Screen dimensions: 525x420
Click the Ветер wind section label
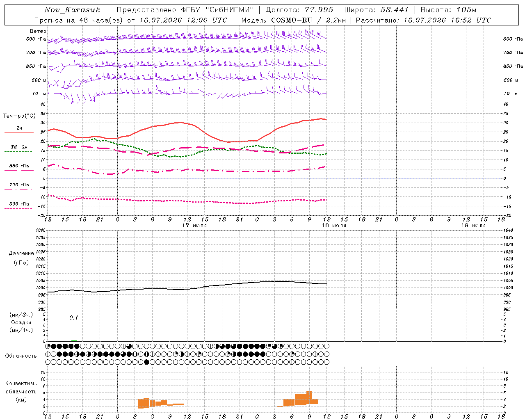coord(38,31)
